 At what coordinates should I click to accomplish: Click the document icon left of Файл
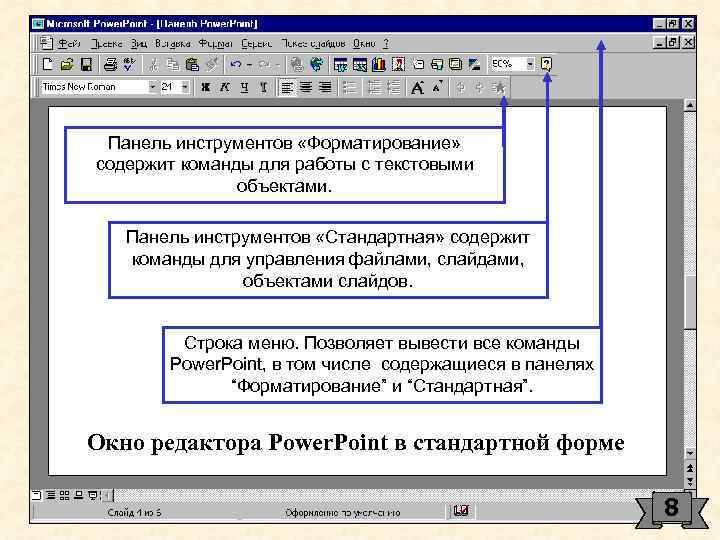tap(46, 43)
